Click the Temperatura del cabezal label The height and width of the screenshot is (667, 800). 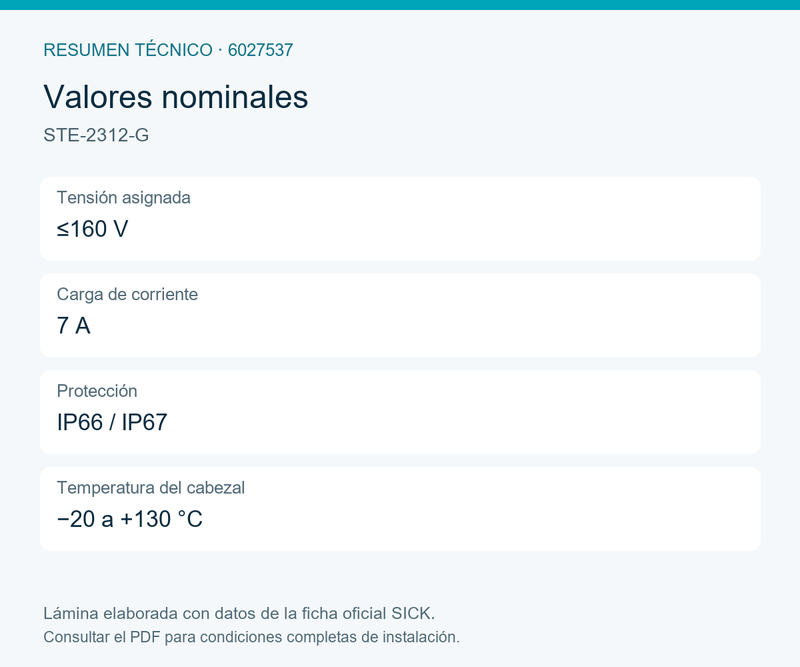coord(151,488)
